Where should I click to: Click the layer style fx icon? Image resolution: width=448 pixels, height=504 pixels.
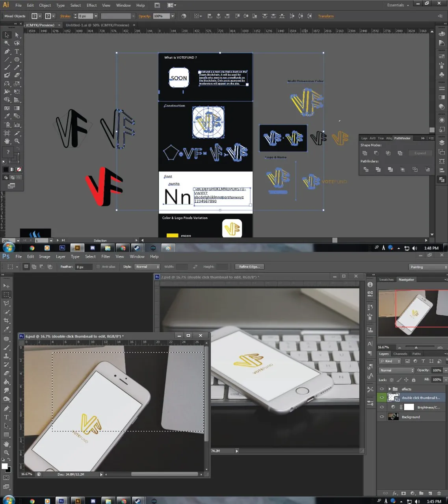coord(395,493)
